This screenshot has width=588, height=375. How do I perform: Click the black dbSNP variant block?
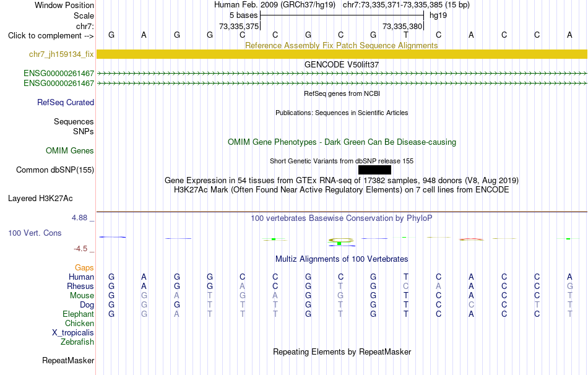click(374, 170)
